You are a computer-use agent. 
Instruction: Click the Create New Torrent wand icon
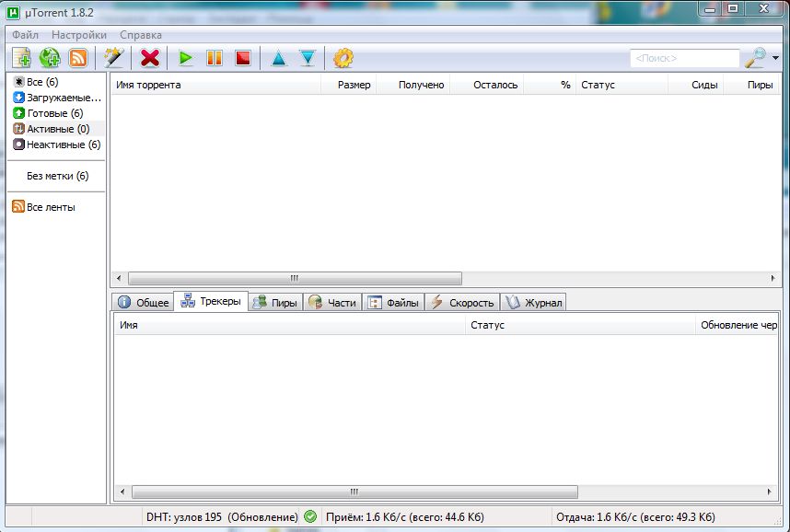pos(114,58)
